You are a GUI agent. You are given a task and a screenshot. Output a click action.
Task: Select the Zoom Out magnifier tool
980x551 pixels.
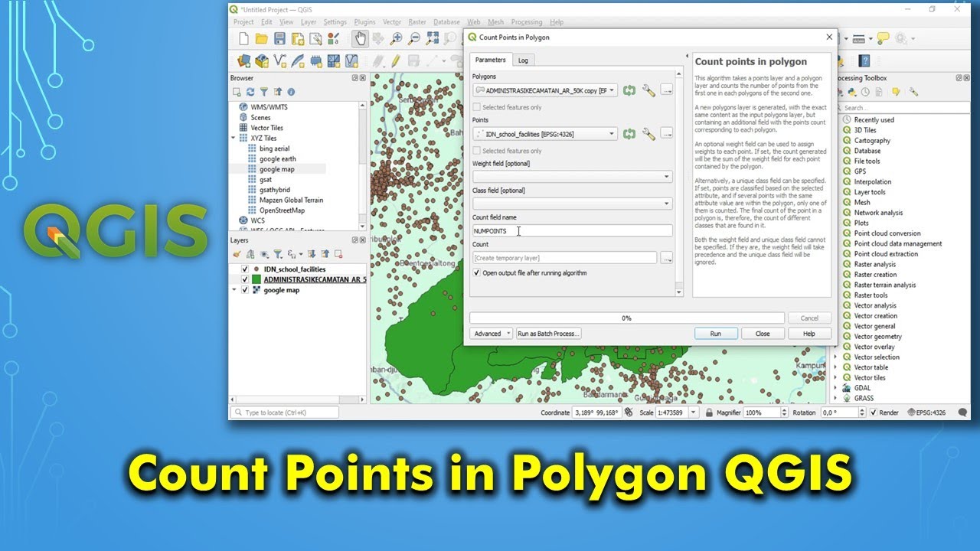click(x=414, y=38)
